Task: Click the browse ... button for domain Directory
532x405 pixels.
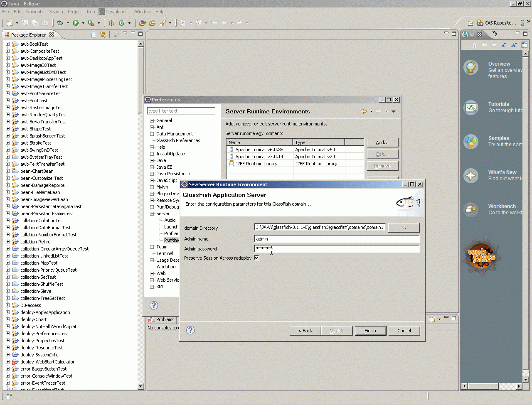Action: point(404,228)
